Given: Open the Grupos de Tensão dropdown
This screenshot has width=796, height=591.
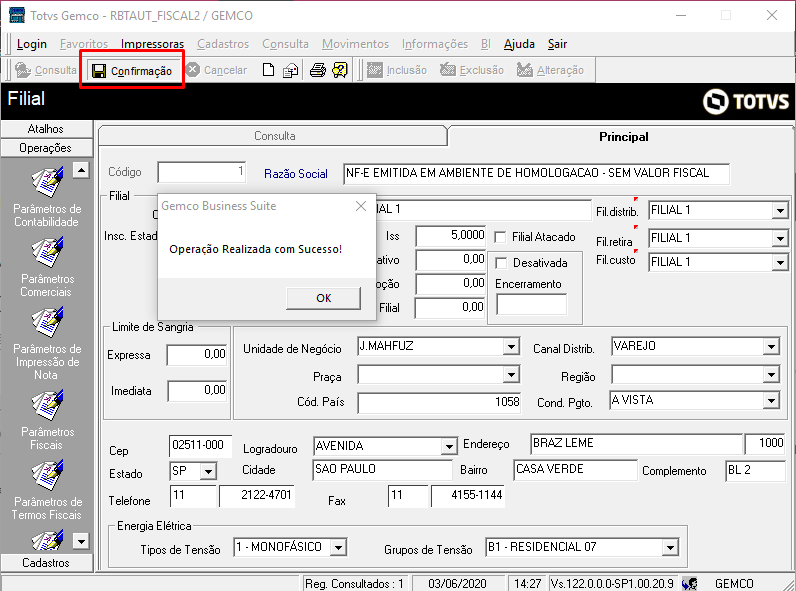Looking at the screenshot, I should pos(670,547).
